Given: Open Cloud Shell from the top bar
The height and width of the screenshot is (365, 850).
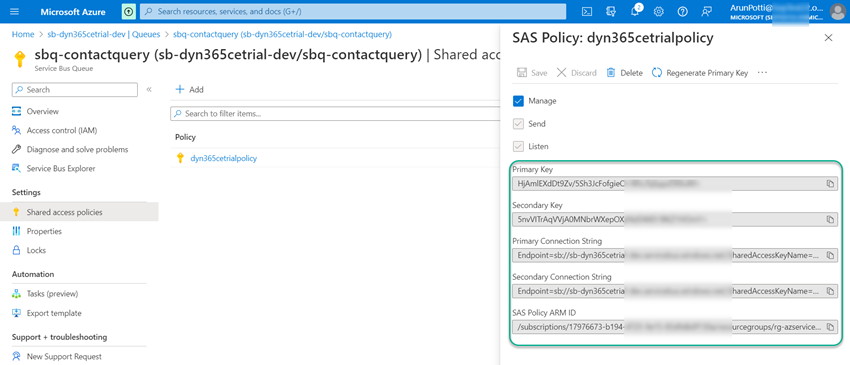Looking at the screenshot, I should point(587,11).
